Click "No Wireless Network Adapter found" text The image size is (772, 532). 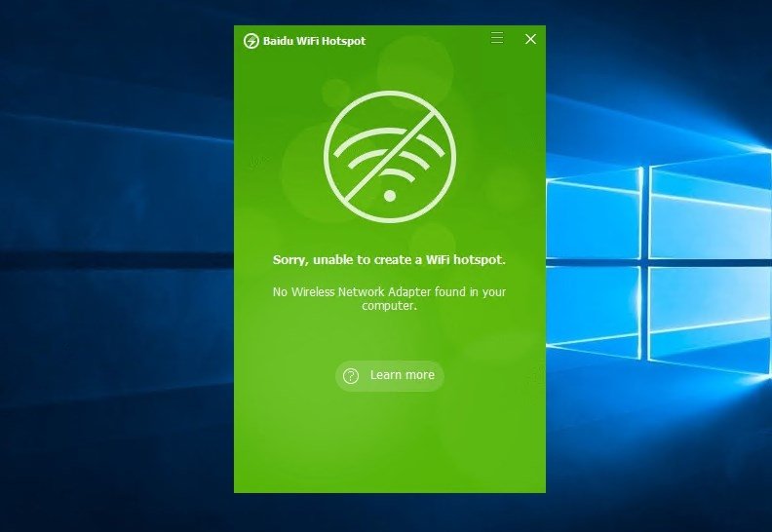389,298
